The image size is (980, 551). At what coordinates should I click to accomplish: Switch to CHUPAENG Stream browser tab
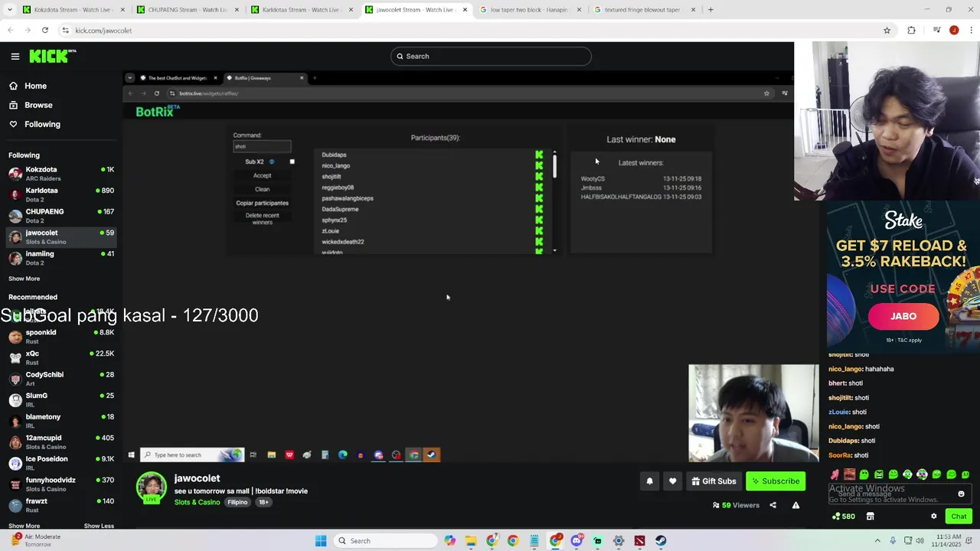tap(187, 10)
